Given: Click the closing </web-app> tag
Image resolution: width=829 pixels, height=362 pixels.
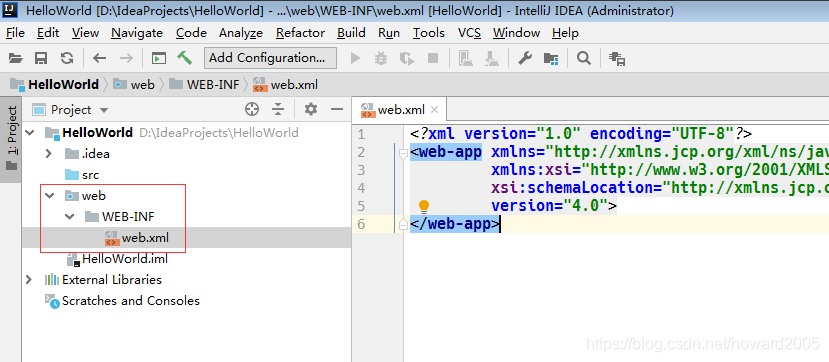Looking at the screenshot, I should coord(455,224).
